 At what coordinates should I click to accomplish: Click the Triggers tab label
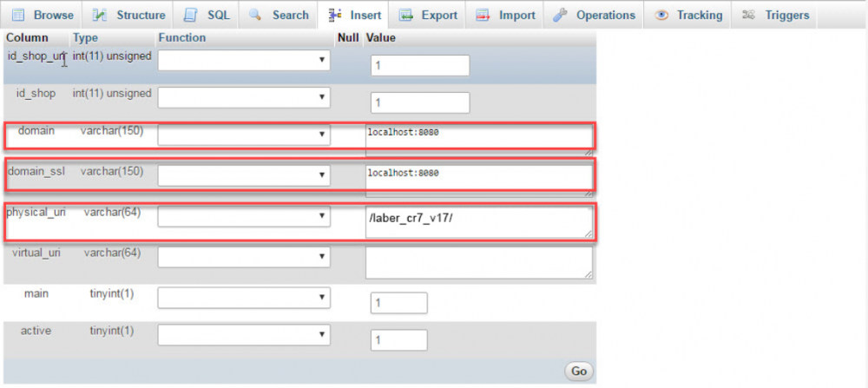click(787, 15)
